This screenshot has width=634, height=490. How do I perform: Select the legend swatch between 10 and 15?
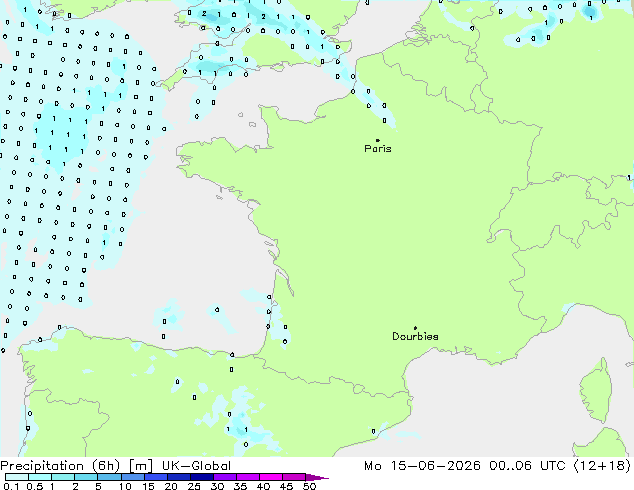click(x=132, y=477)
